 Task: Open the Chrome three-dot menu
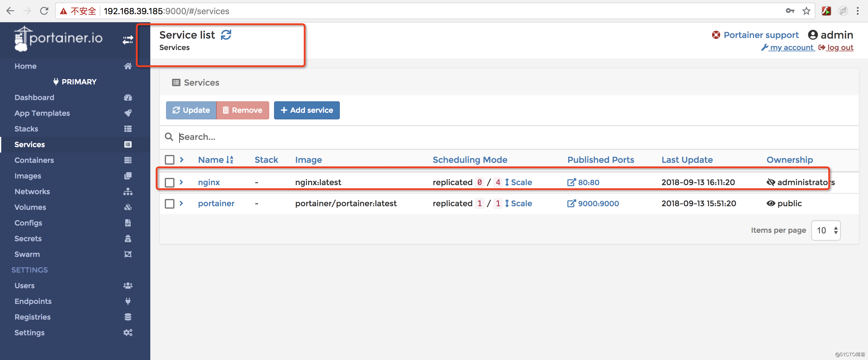click(x=857, y=11)
